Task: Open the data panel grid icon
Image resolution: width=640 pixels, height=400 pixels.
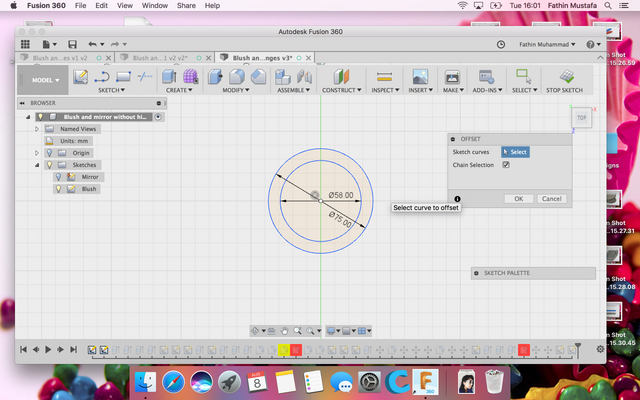Action: pos(25,44)
